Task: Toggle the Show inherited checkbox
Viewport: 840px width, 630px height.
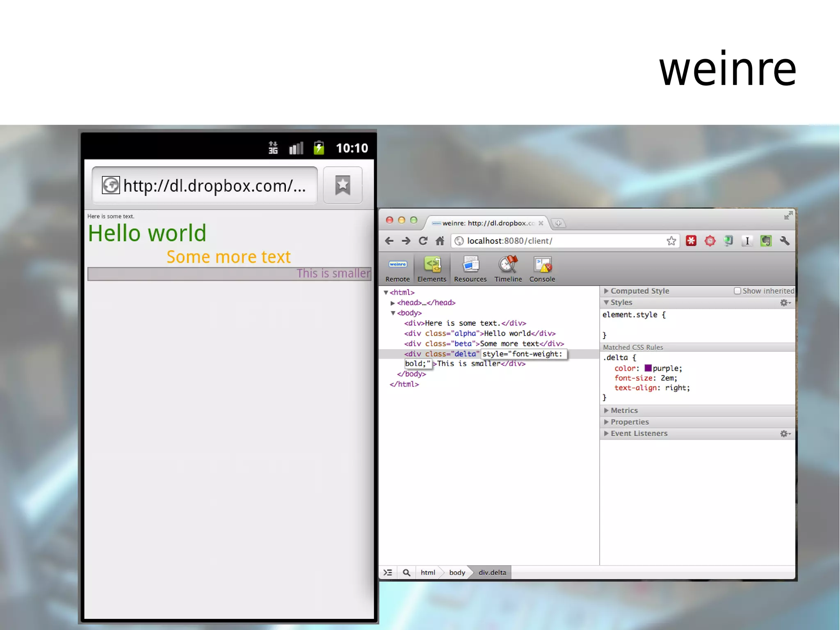Action: 737,291
